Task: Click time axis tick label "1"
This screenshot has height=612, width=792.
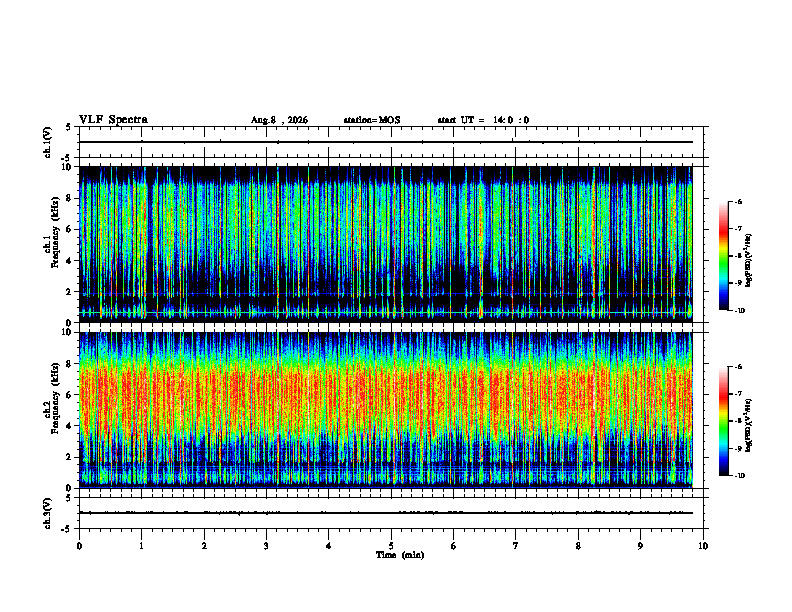Action: (141, 546)
